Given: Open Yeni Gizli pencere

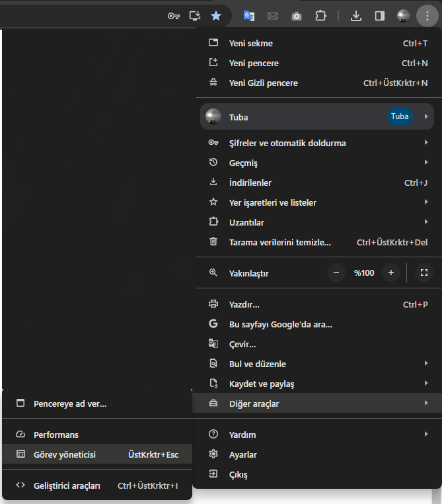Looking at the screenshot, I should click(317, 83).
